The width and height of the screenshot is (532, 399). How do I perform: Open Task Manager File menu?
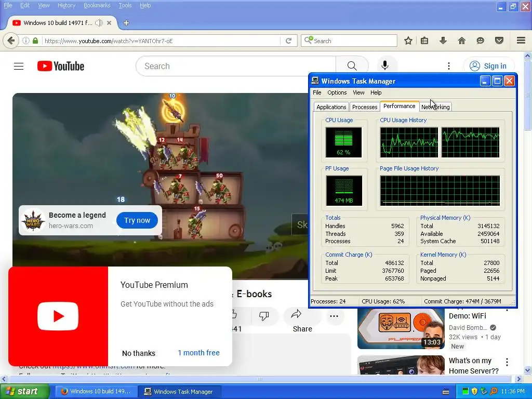coord(317,92)
